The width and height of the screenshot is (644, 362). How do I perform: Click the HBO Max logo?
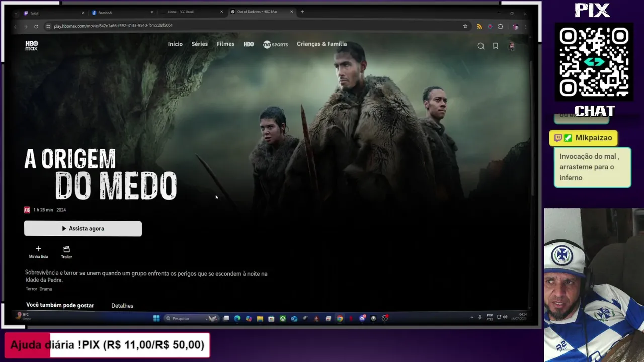32,45
